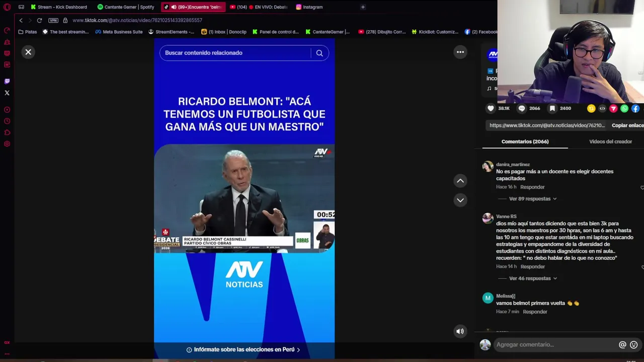Click the ATV Noticias creator avatar

(493, 54)
